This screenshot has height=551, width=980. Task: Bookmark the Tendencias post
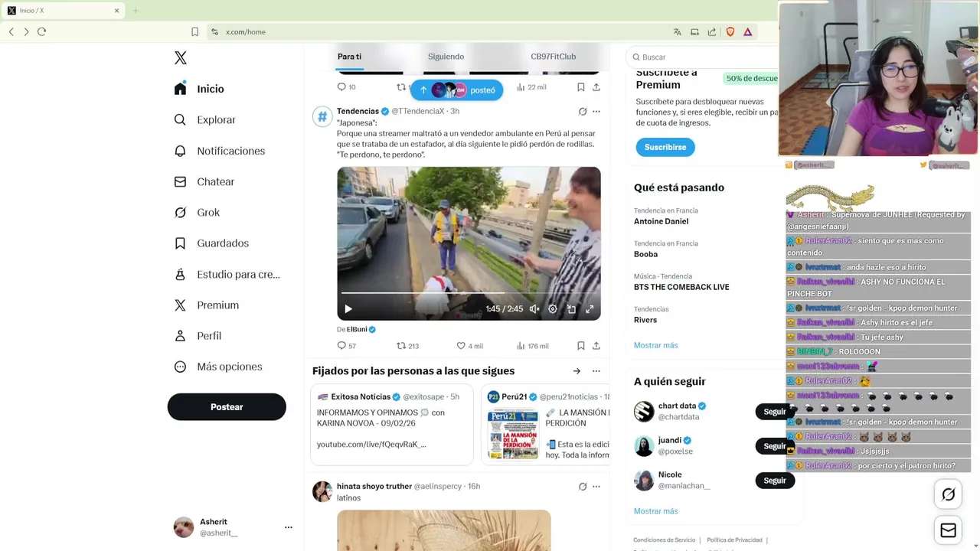(581, 346)
